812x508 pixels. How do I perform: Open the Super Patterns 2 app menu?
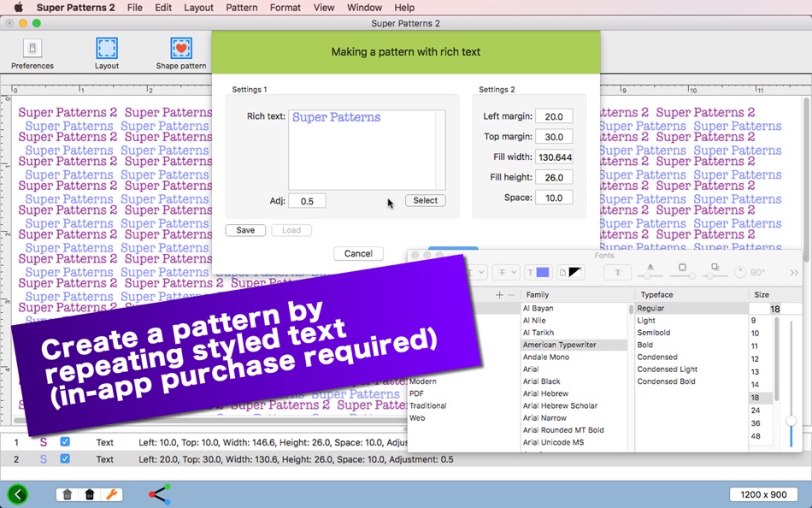pos(75,7)
